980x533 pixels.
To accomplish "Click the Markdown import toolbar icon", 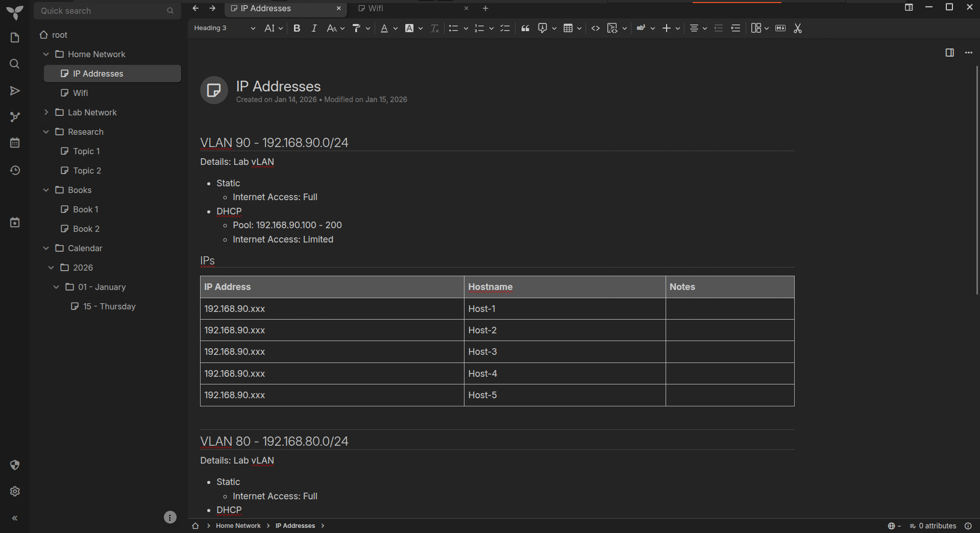I will point(780,28).
